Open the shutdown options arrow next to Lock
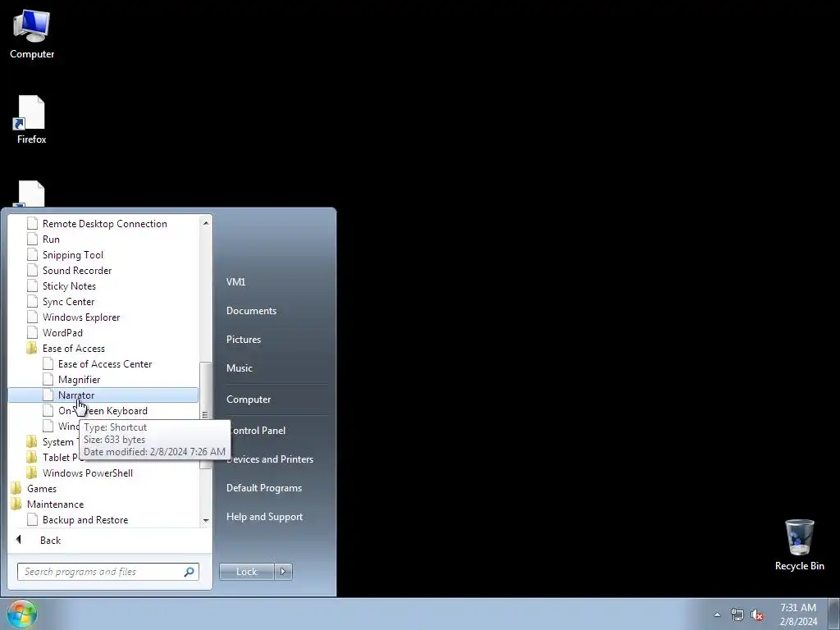 tap(283, 572)
